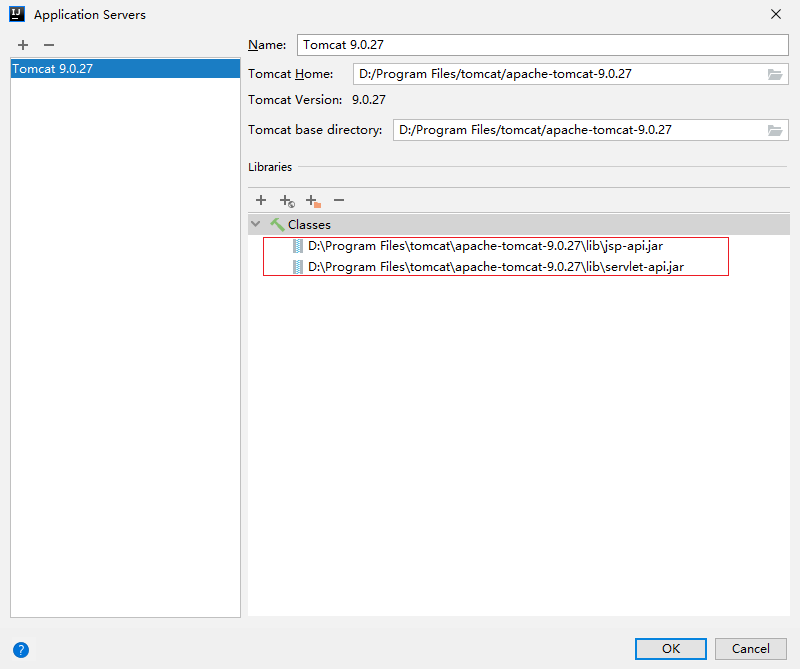
Task: Confirm with the OK button
Action: point(670,649)
